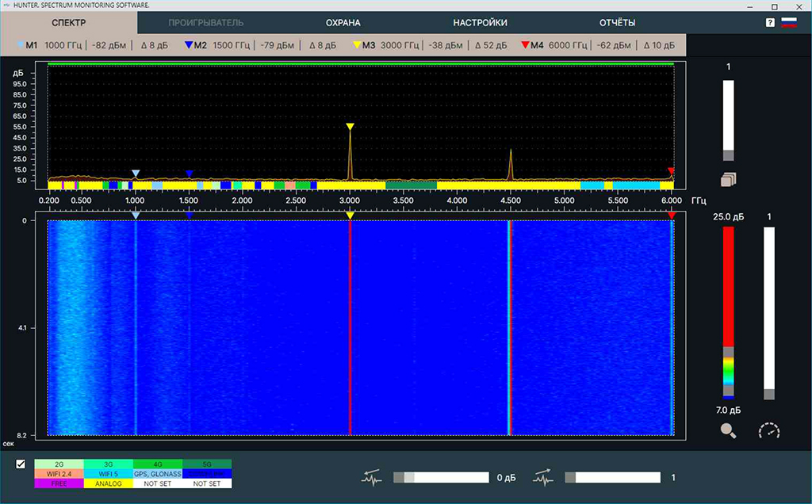Select the 3G legend color swatch
This screenshot has width=812, height=504.
pos(108,464)
